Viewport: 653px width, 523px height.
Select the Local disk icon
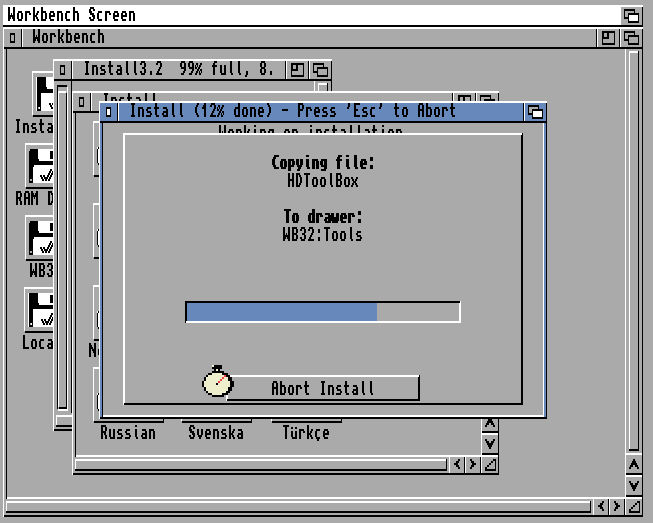point(40,310)
